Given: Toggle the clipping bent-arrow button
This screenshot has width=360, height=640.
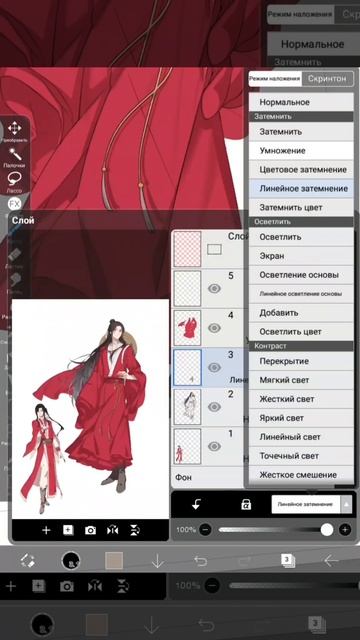Looking at the screenshot, I should point(196,505).
